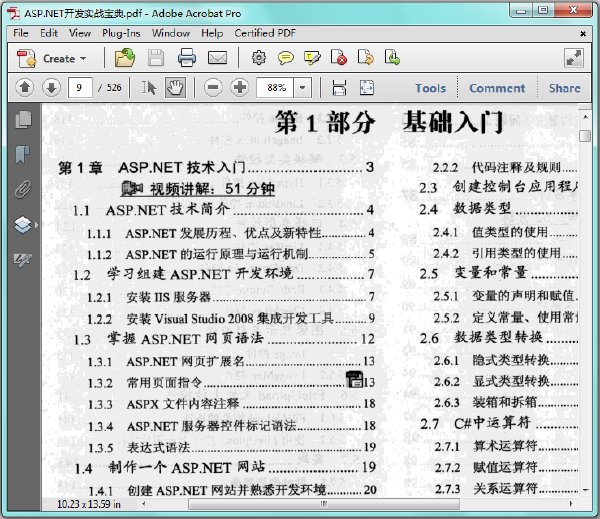Open the Share pane

(564, 88)
